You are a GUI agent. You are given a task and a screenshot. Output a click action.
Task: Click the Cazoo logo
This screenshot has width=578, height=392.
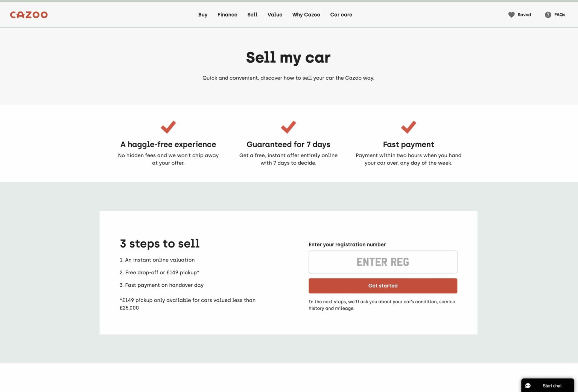(x=29, y=15)
